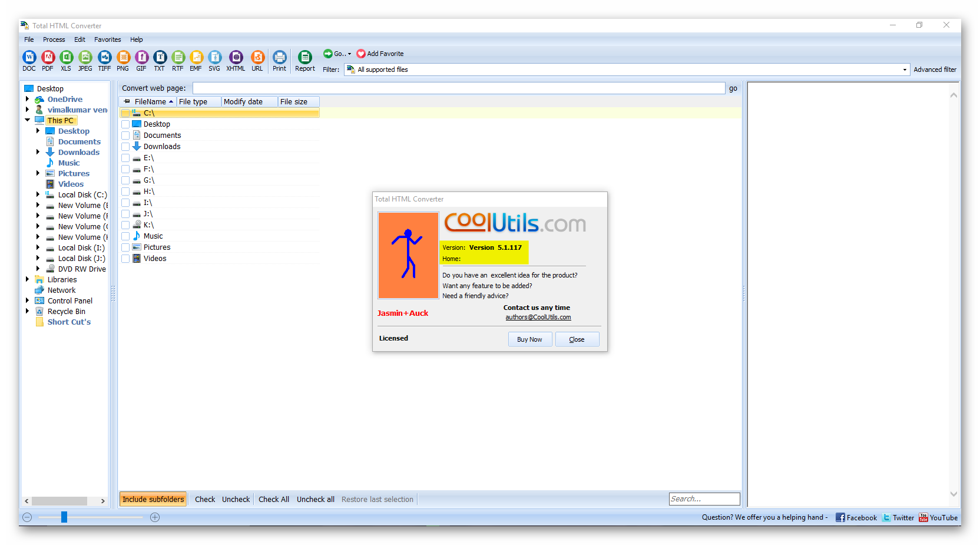Viewport: 980px width, 545px height.
Task: Select the RTF conversion icon
Action: 178,57
